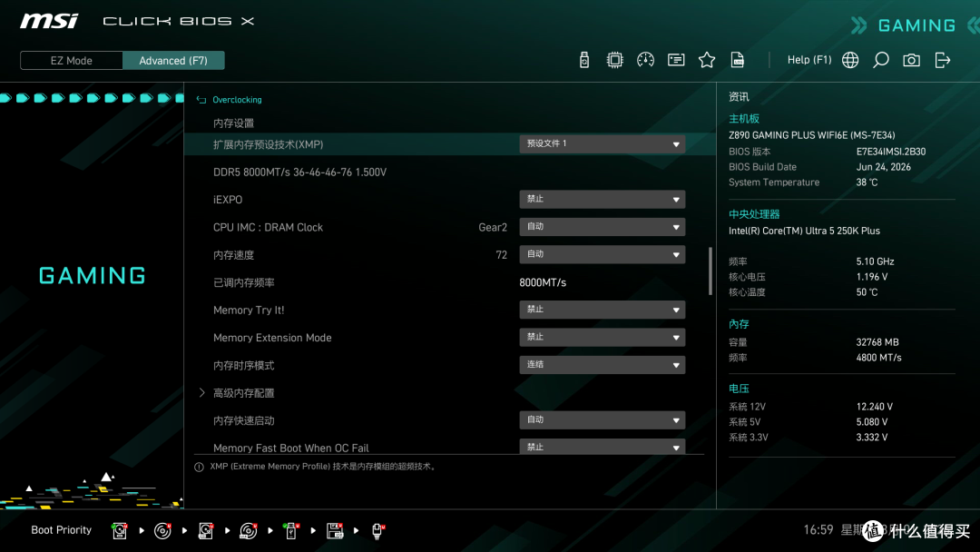The height and width of the screenshot is (552, 980).
Task: Click the BIOS Build Date Jun 24, 2026
Action: [x=883, y=167]
